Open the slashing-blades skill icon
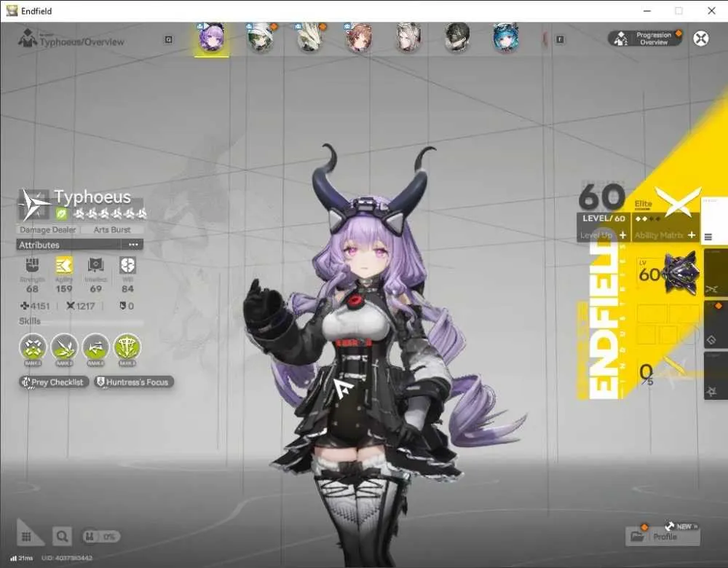The width and height of the screenshot is (728, 568). coord(64,347)
